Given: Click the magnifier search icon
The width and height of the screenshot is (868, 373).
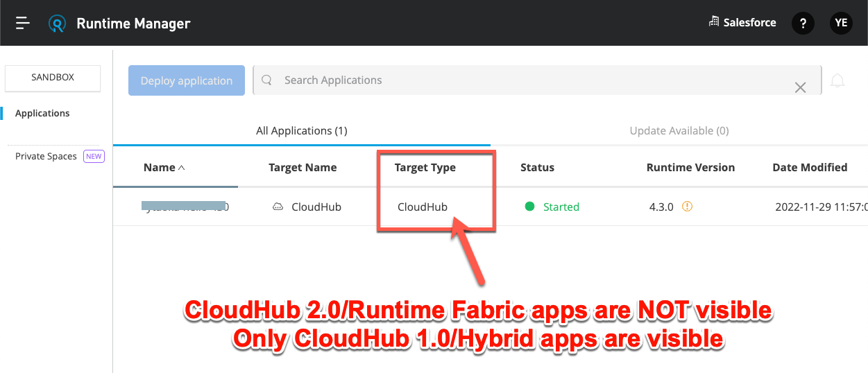Looking at the screenshot, I should [266, 80].
